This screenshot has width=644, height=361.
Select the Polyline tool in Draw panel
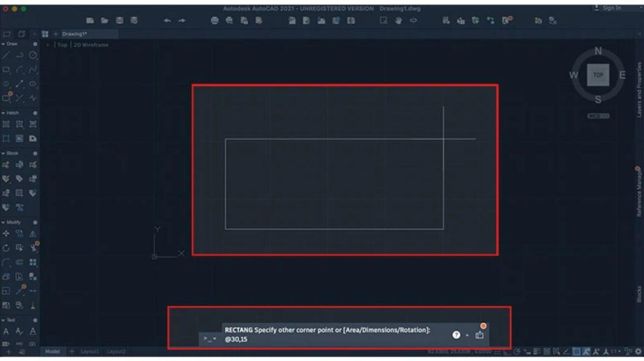[x=19, y=55]
